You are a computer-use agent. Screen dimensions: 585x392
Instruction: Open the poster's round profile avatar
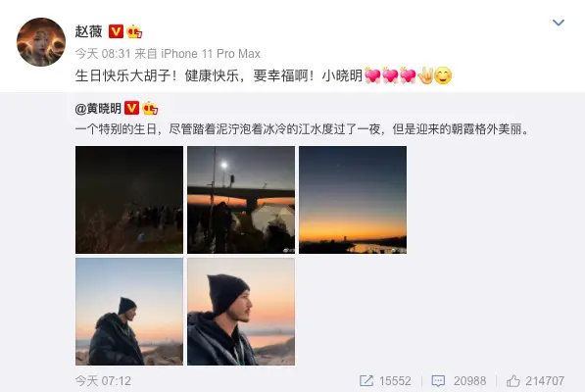[x=41, y=42]
